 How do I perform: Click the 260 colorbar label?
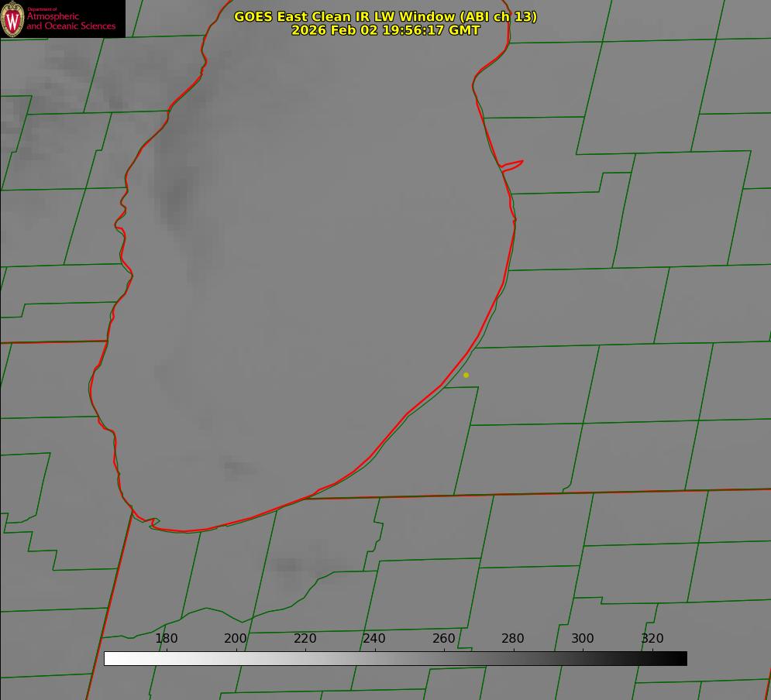(443, 638)
